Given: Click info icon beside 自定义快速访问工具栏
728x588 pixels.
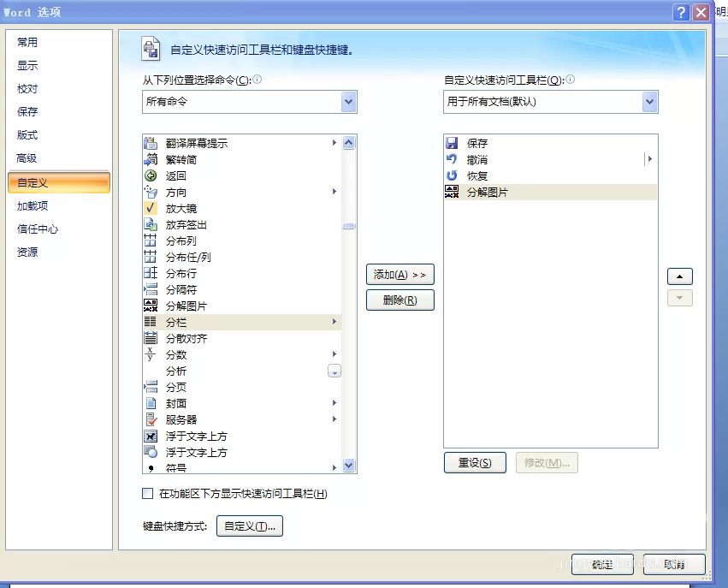Looking at the screenshot, I should tap(571, 80).
